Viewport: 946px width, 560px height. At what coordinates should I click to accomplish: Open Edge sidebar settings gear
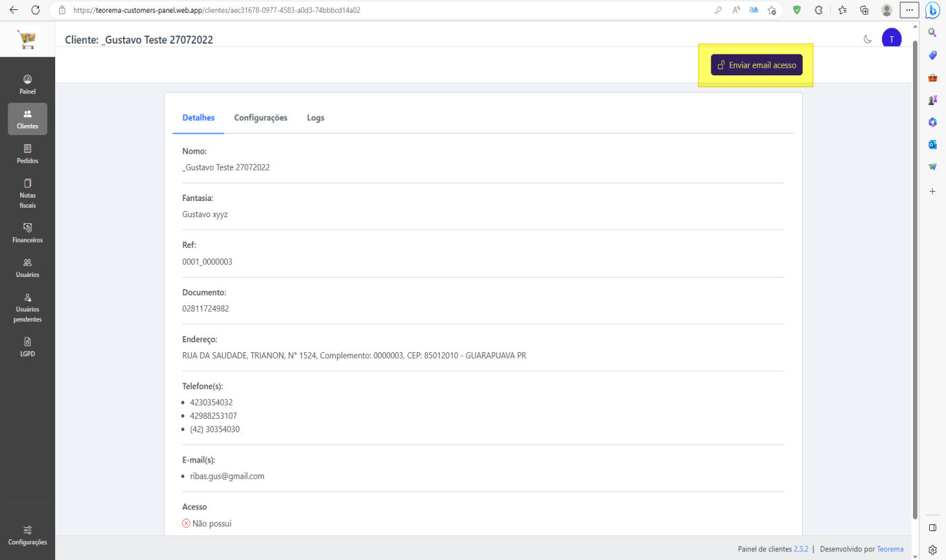point(933,549)
